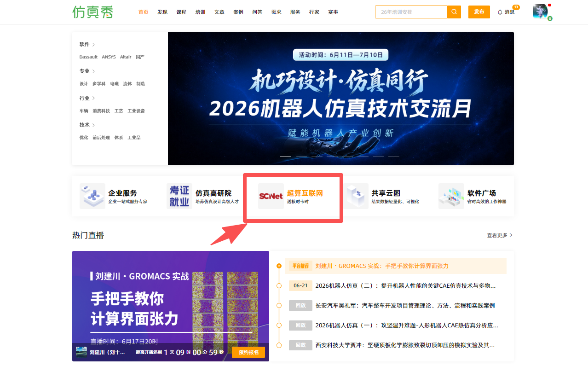
Task: Open the 工业设备 industry link
Action: point(136,111)
